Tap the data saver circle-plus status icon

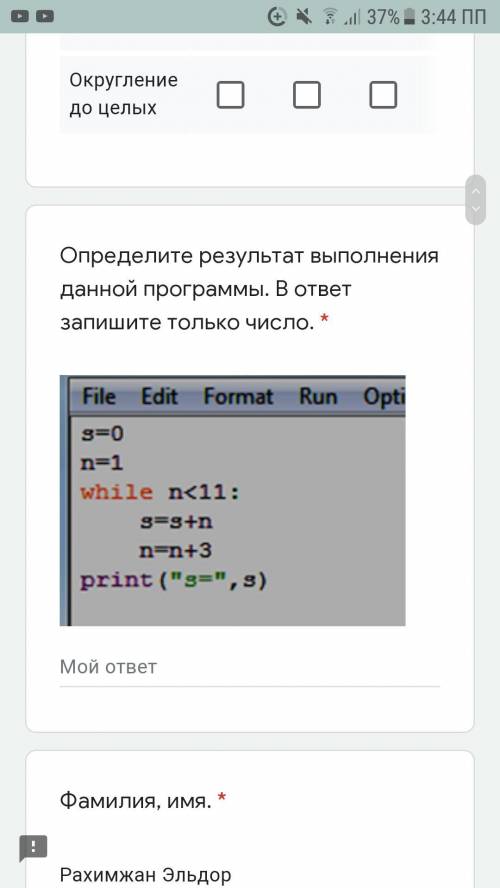coord(277,17)
